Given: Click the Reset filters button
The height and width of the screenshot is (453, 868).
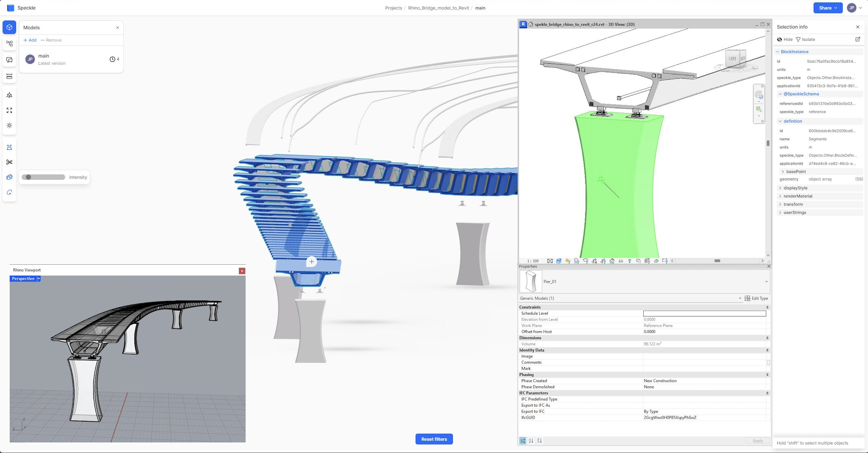Looking at the screenshot, I should click(x=434, y=439).
